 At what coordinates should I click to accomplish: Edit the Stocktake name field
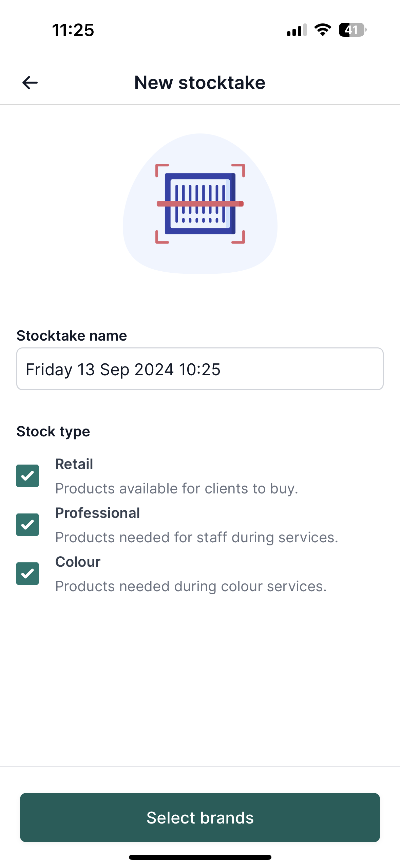point(200,369)
